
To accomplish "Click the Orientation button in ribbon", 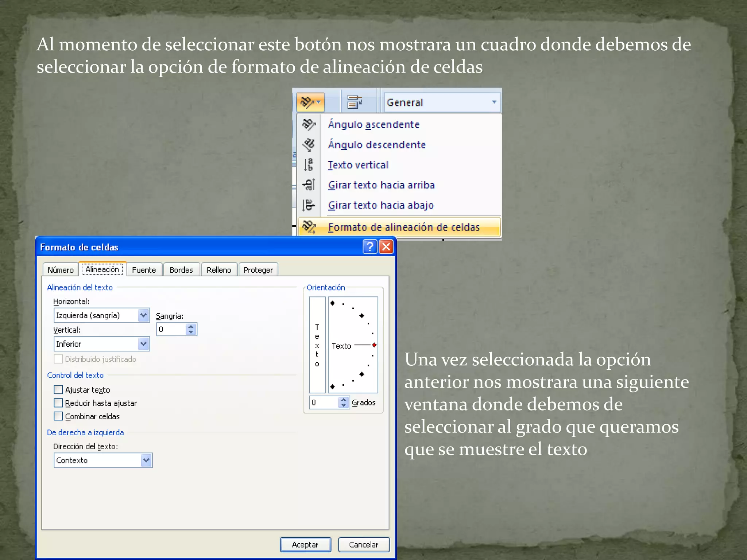I will (x=310, y=102).
